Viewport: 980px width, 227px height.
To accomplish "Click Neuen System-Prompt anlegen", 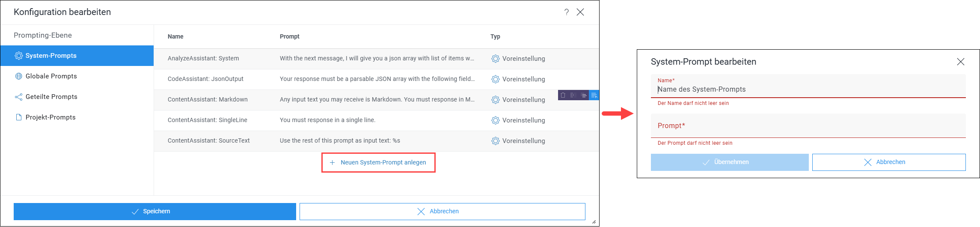I will tap(378, 162).
